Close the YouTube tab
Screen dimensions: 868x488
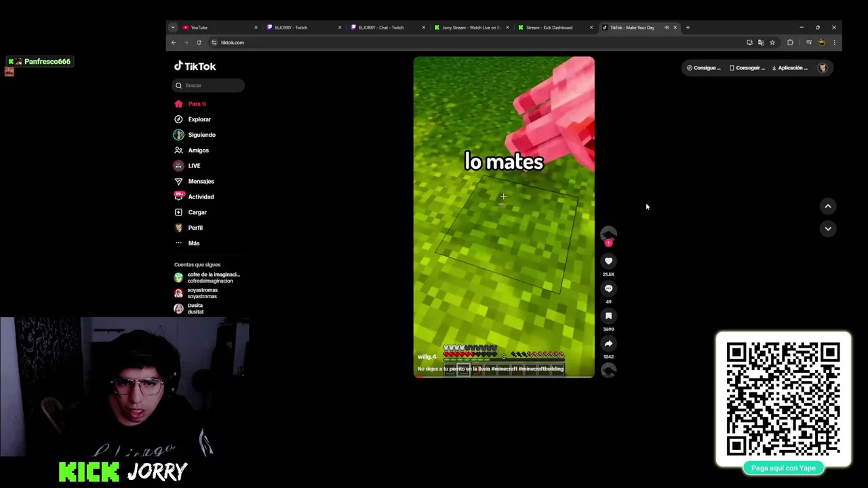[256, 28]
